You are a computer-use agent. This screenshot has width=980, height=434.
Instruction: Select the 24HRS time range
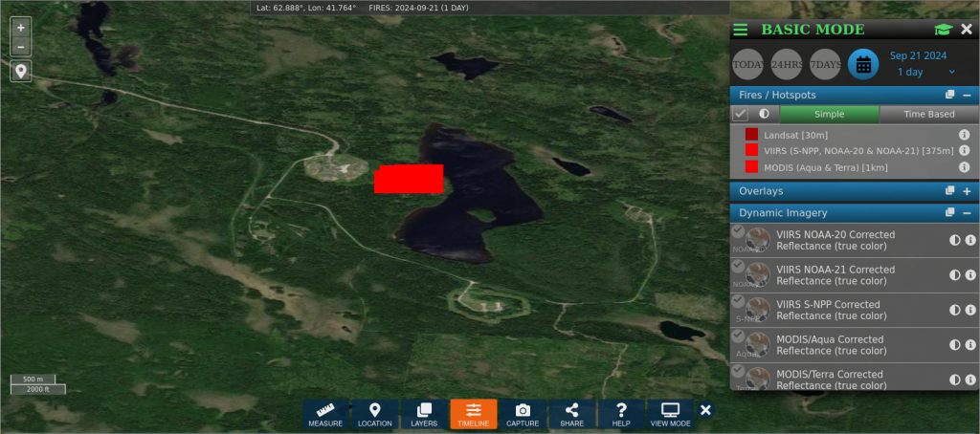[x=787, y=64]
